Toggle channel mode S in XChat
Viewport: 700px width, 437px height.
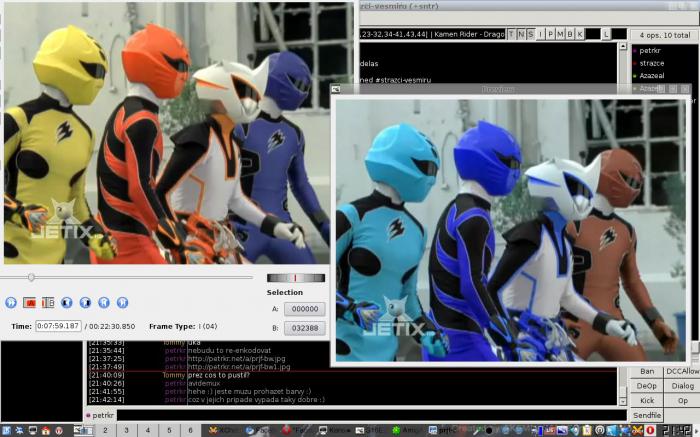click(531, 34)
